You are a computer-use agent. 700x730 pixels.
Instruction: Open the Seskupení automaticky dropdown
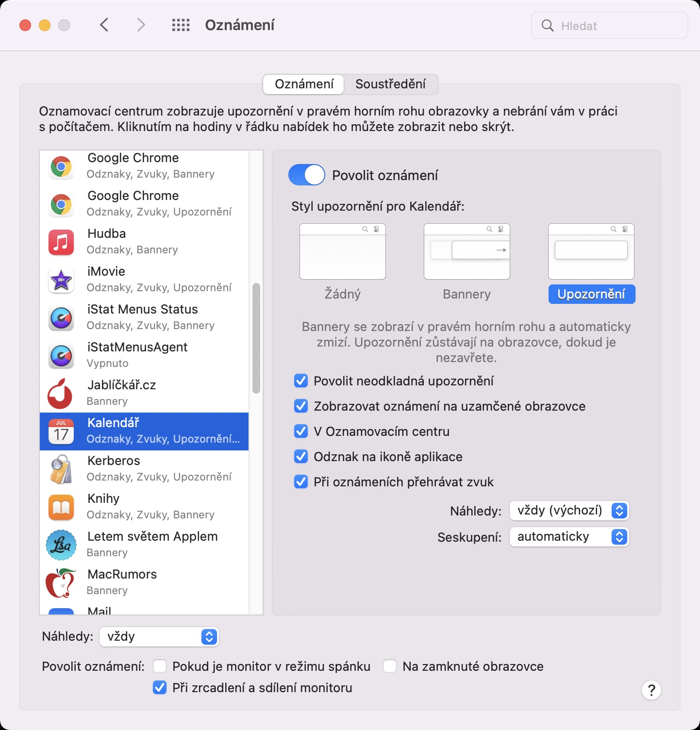click(569, 537)
